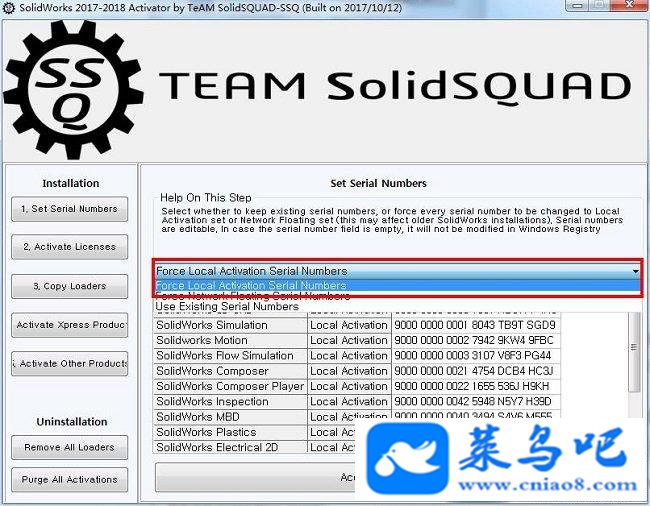Select the SolidWorks Composer row name
Viewport: 650px width, 506px height.
(x=230, y=371)
